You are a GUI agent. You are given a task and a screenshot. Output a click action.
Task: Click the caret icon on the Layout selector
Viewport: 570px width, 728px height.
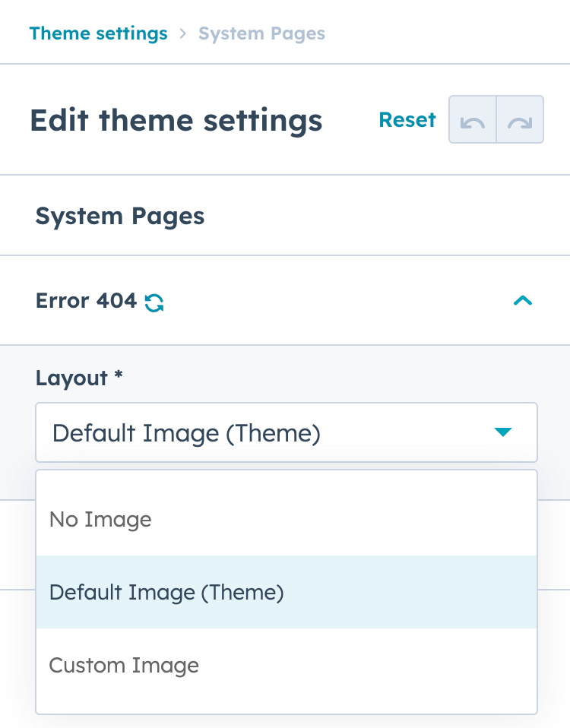[x=503, y=432]
